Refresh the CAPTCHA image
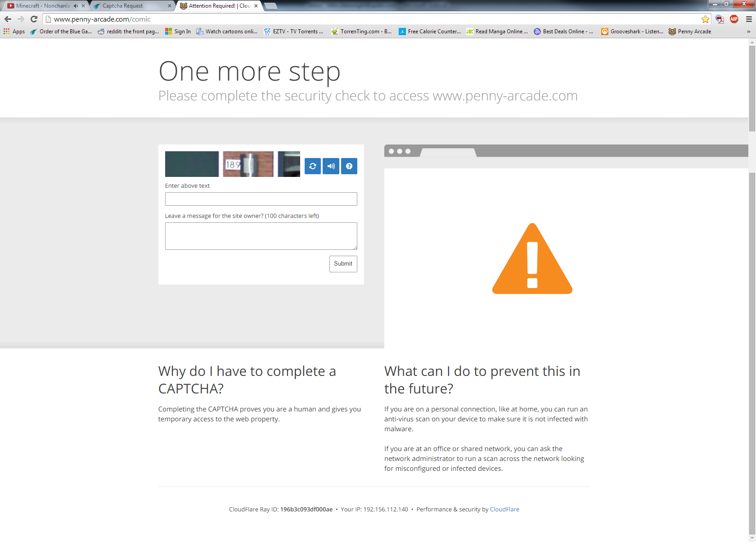756x542 pixels. (x=312, y=166)
